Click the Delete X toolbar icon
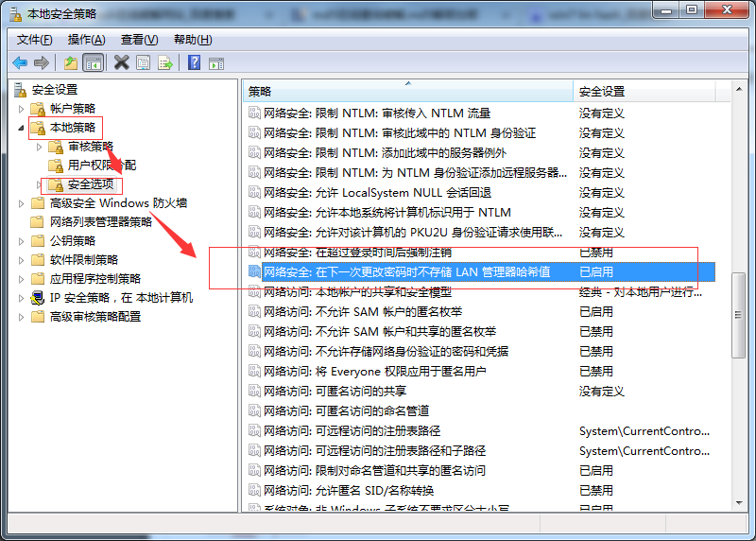Screen dimensions: 756x541 pos(122,62)
